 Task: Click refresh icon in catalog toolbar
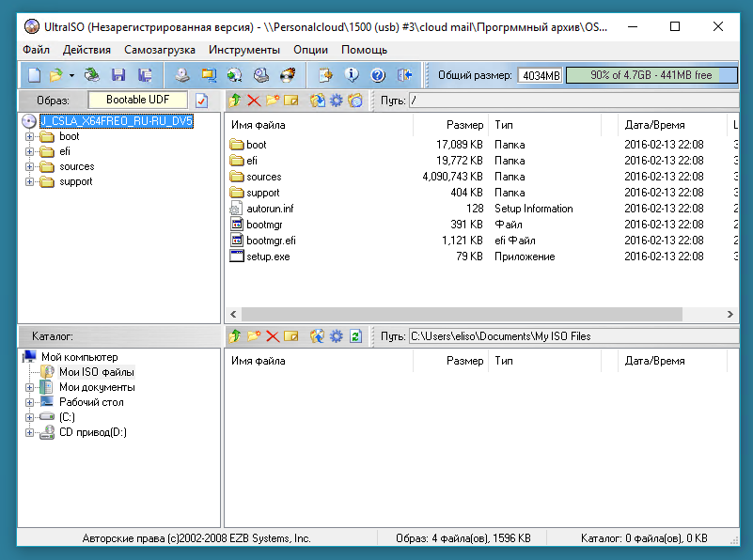click(355, 336)
